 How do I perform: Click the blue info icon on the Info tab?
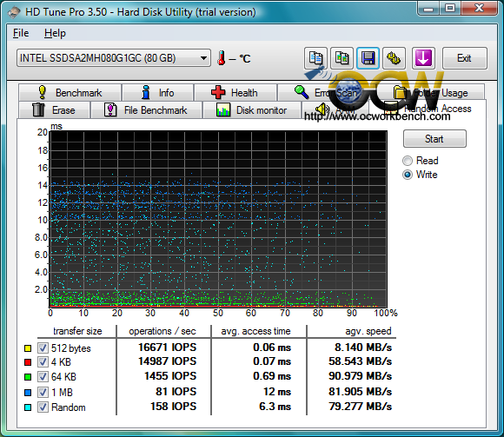point(146,93)
